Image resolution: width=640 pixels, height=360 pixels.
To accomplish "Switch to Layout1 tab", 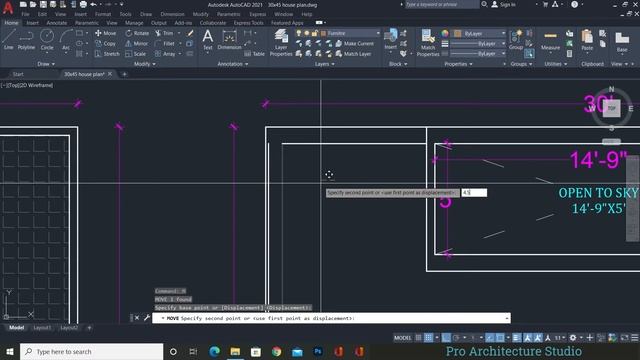I will [42, 327].
